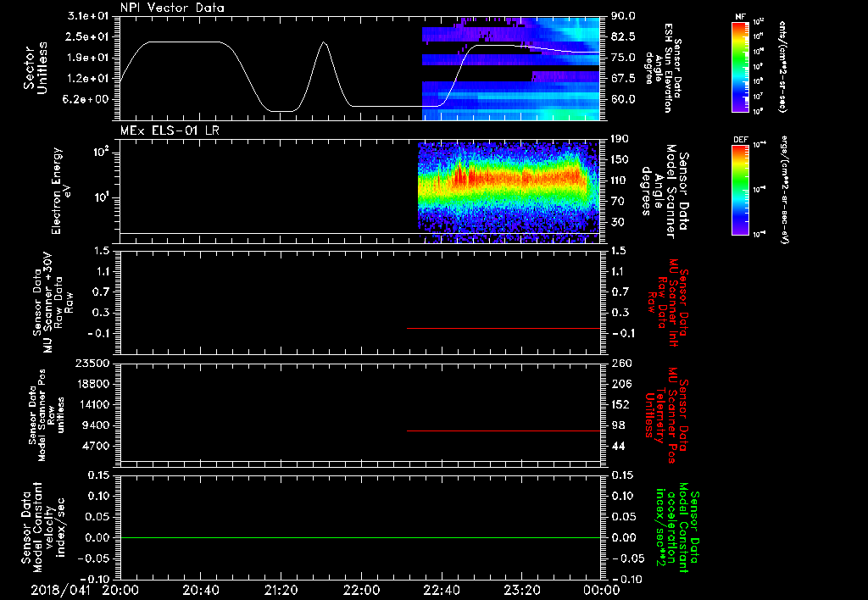The width and height of the screenshot is (868, 600).
Task: Click the '82.5' elevation tick label
Action: click(623, 37)
